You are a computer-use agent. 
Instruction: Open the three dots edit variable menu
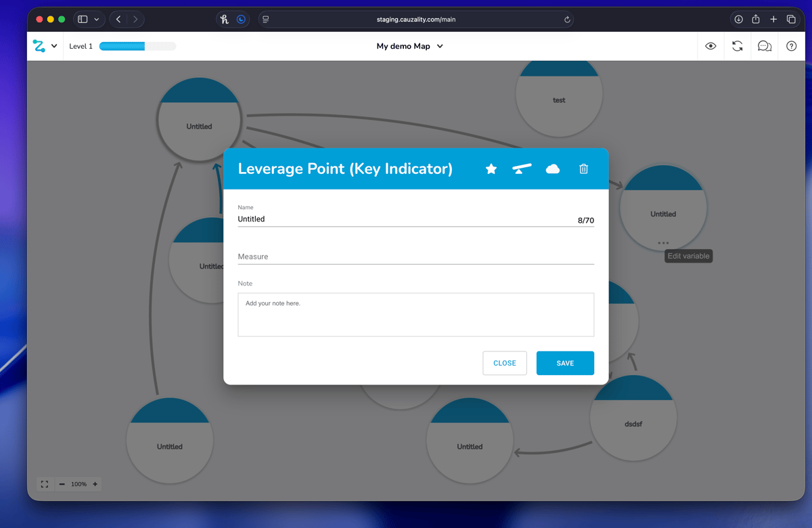[x=663, y=243]
